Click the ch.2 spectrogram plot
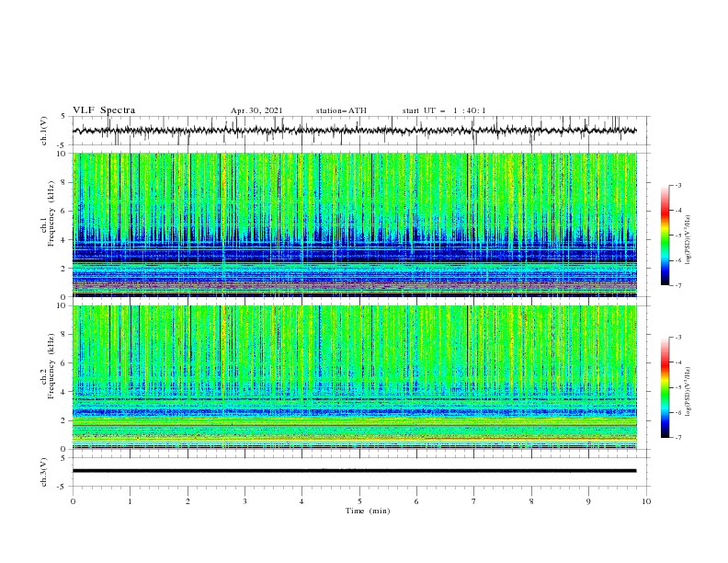The width and height of the screenshot is (728, 563). click(x=354, y=377)
